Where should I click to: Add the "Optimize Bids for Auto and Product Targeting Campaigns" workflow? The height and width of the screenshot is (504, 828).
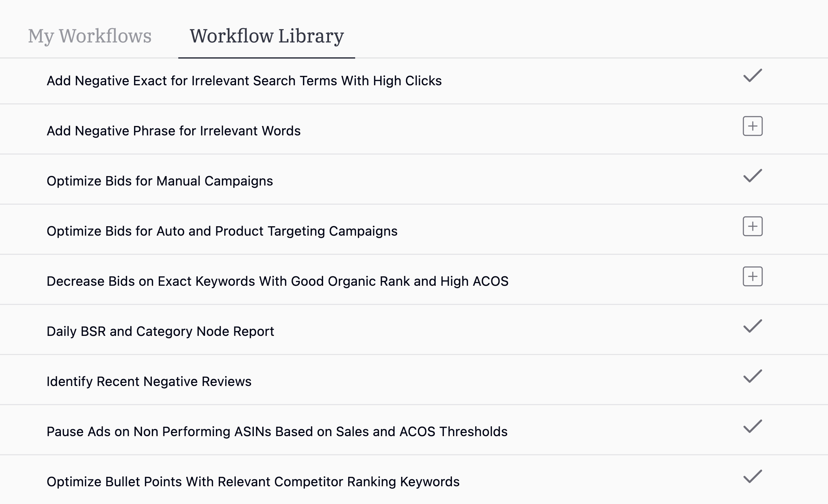coord(752,226)
